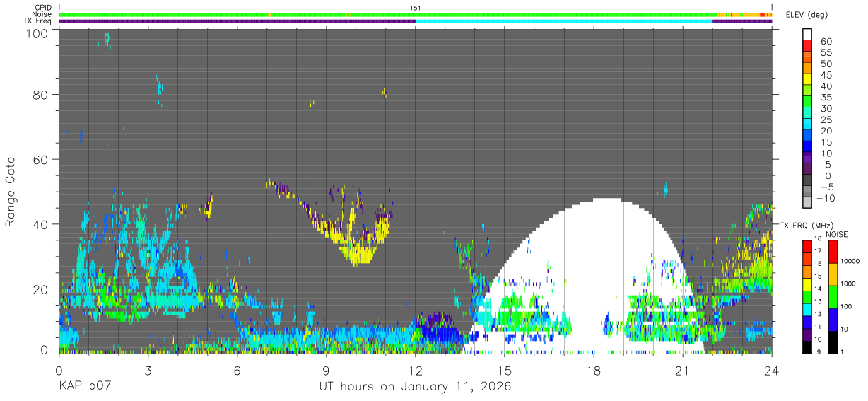Click the 'UT hours on January 11, 2026' axis title
Image resolution: width=868 pixels, height=401 pixels.
point(416,387)
